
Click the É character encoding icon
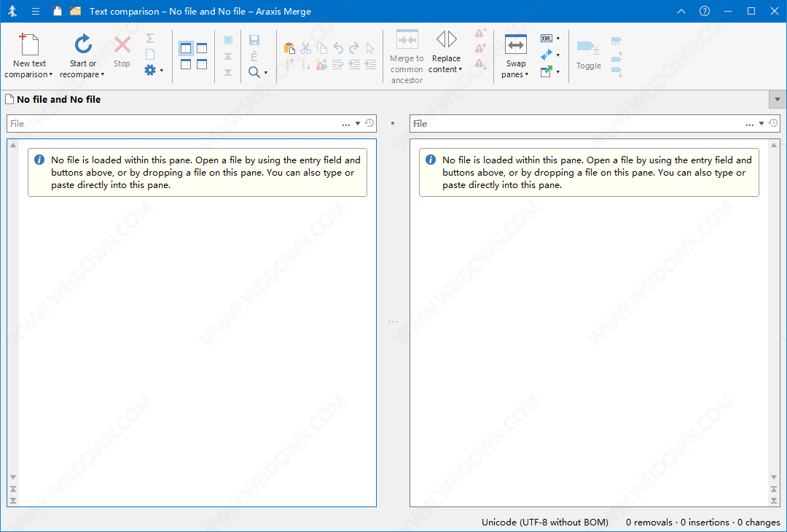[x=254, y=56]
